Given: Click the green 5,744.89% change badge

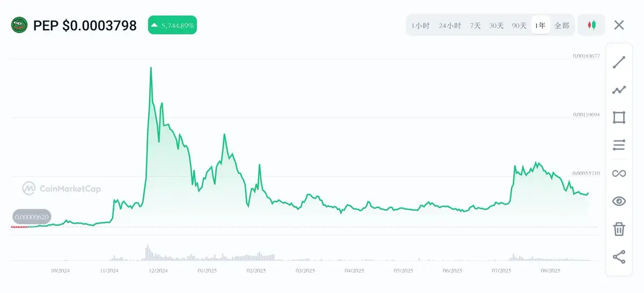Looking at the screenshot, I should [172, 25].
